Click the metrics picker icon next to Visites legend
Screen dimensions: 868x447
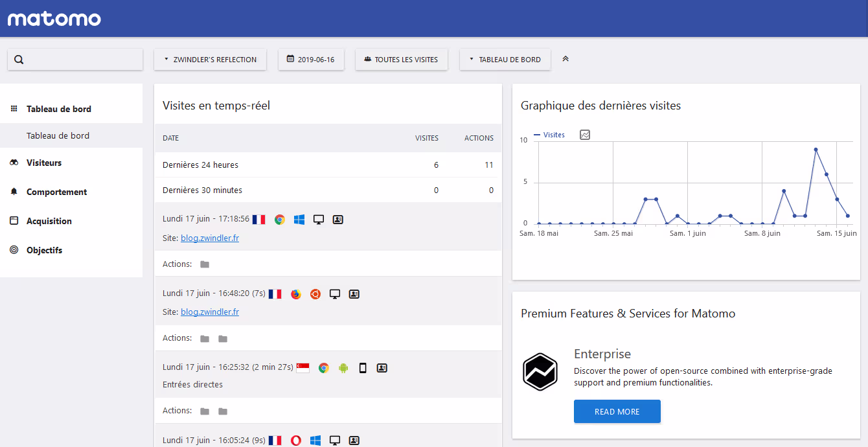585,135
